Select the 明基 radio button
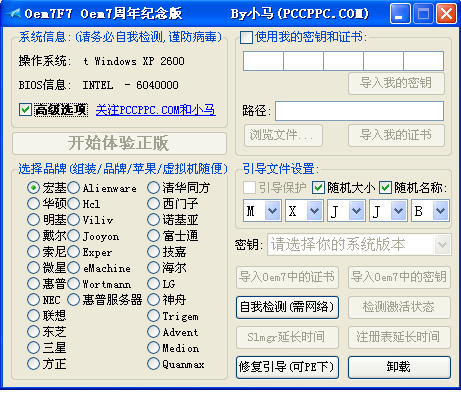This screenshot has height=393, width=461. point(33,219)
